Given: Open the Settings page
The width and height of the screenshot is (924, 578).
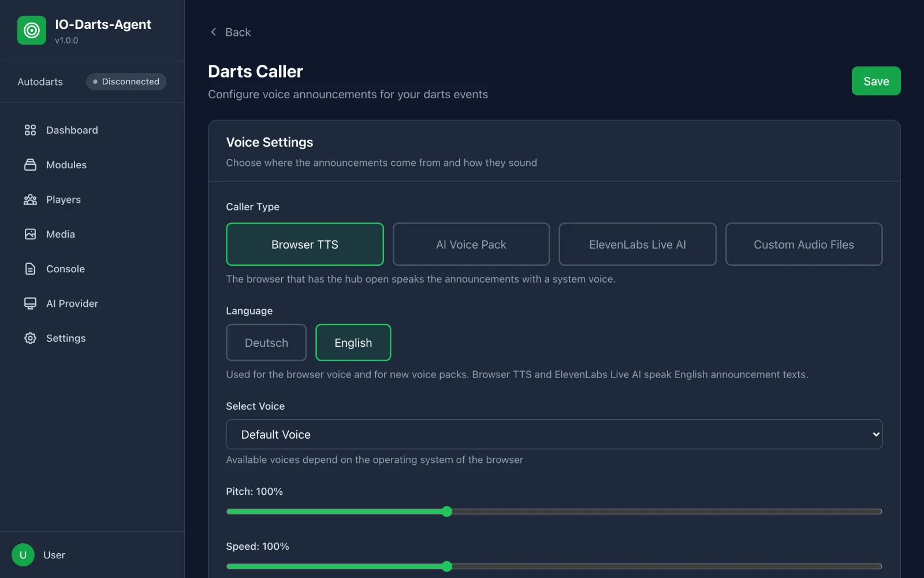Looking at the screenshot, I should (92, 338).
